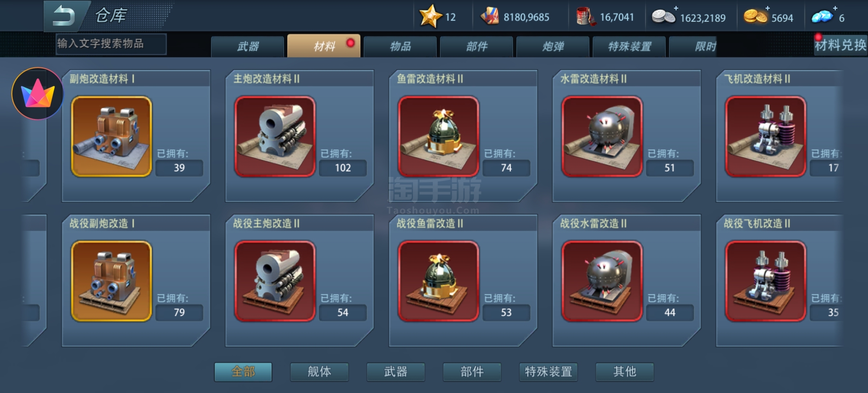868x393 pixels.
Task: Select the 战役副炮改造 I item icon
Action: click(112, 281)
